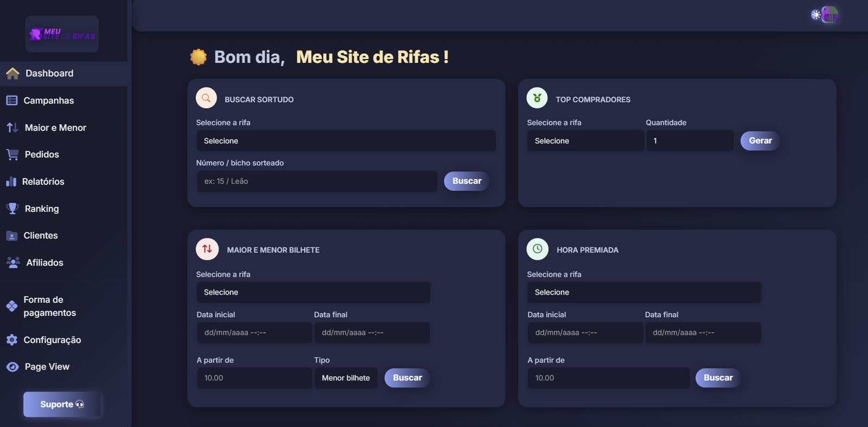Viewport: 868px width, 427px height.
Task: Click the Gerar button in Top Compradores
Action: coord(760,141)
